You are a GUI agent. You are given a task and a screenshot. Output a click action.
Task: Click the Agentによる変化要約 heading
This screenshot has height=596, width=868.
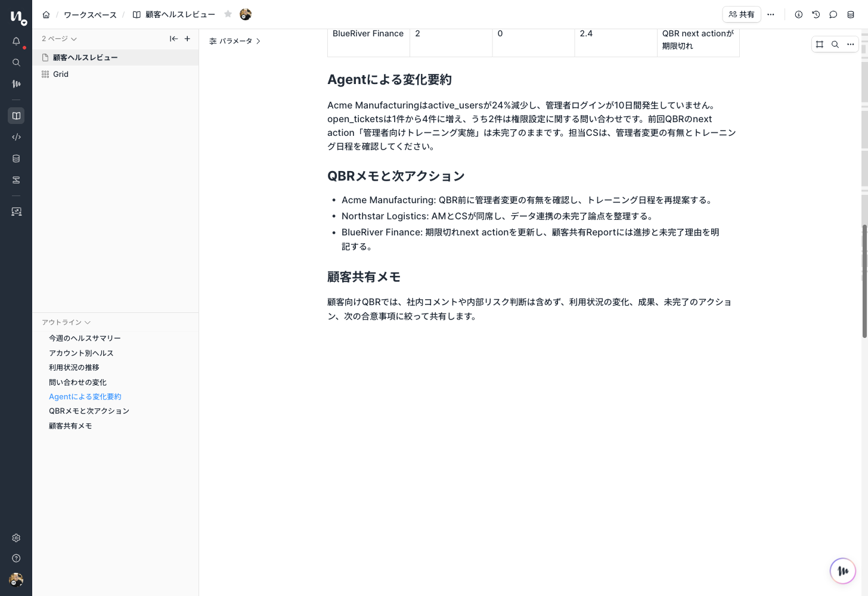coord(389,80)
